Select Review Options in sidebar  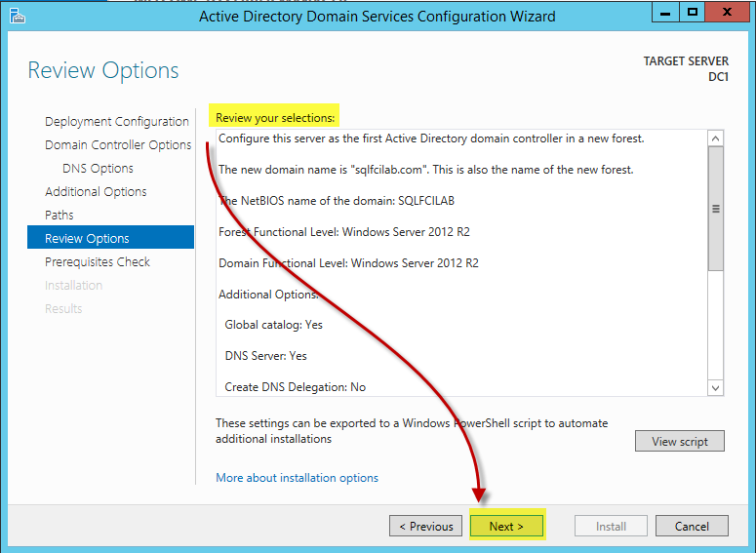pos(110,237)
